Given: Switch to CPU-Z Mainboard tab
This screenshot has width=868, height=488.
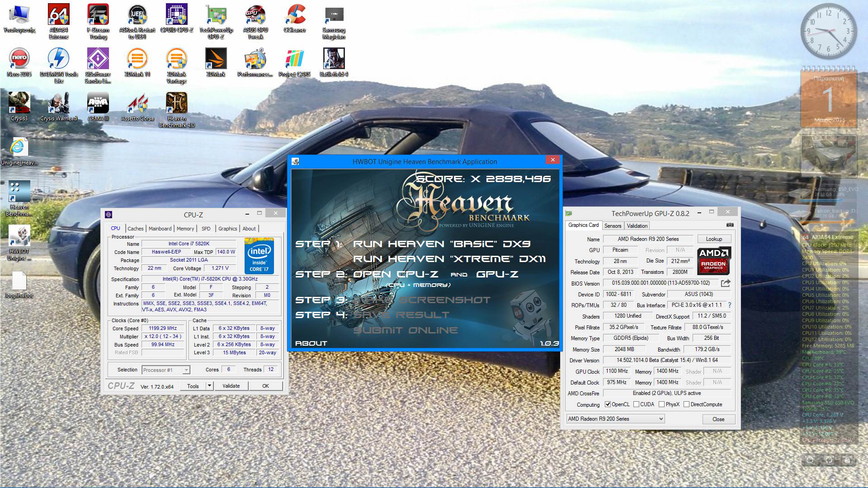Looking at the screenshot, I should 160,229.
